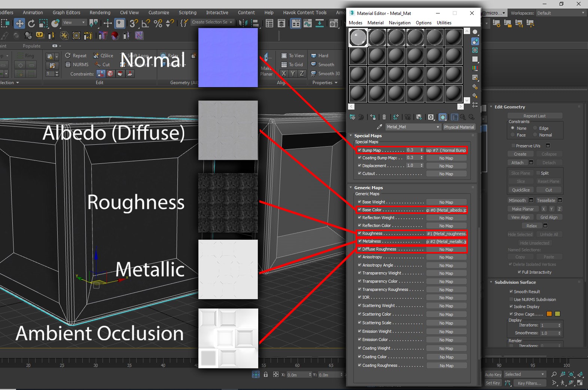Collapse the Special Maps rollout
This screenshot has height=390, width=588.
pos(351,135)
